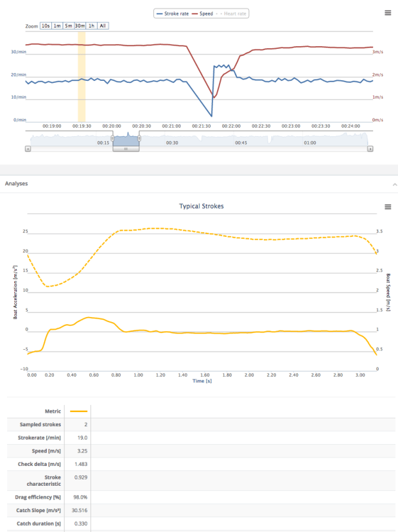Click the yellow highlighted band in chart

click(82, 76)
